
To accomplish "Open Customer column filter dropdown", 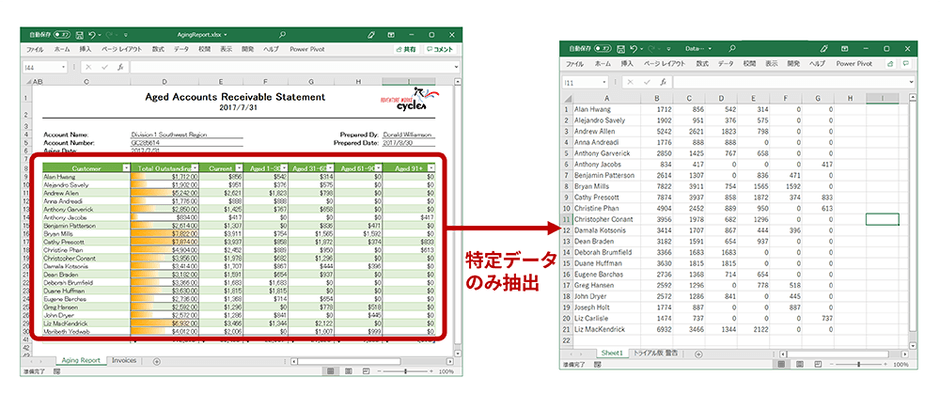I will coord(126,168).
